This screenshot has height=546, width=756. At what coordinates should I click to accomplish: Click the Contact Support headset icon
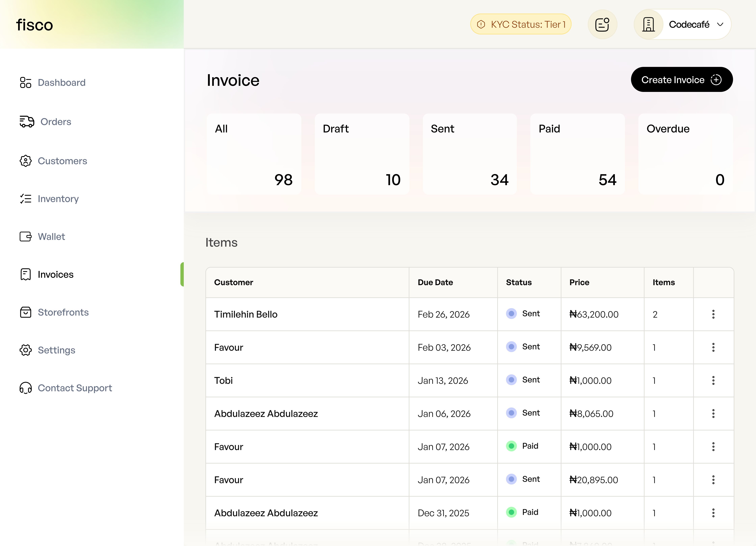25,388
